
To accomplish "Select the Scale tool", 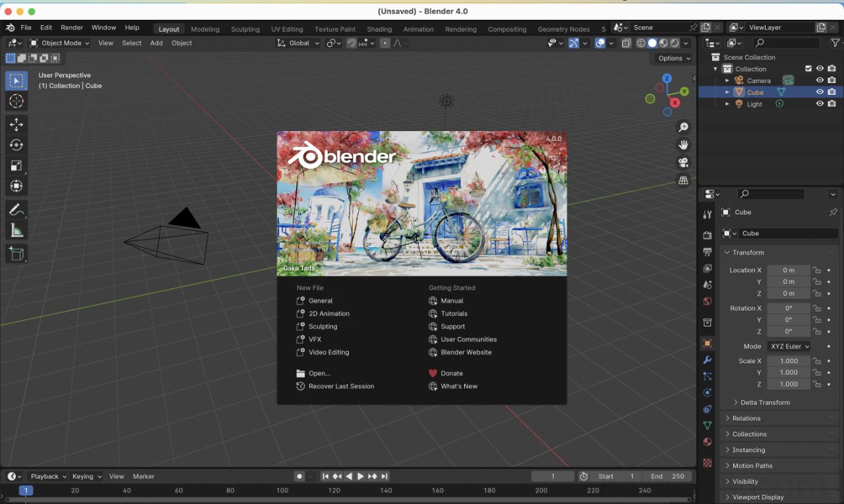I will [16, 166].
